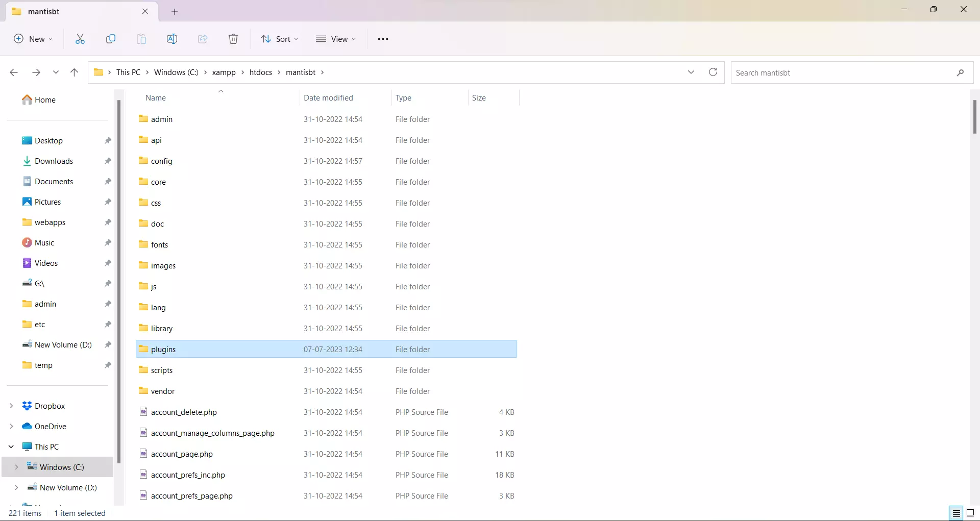Click the Delete trash can icon
Viewport: 980px width, 521px height.
(233, 39)
